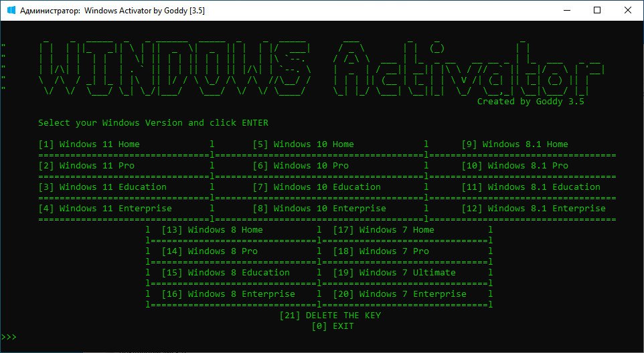
Task: Select the '[7] Windows 10 Education' entry
Action: pyautogui.click(x=317, y=187)
